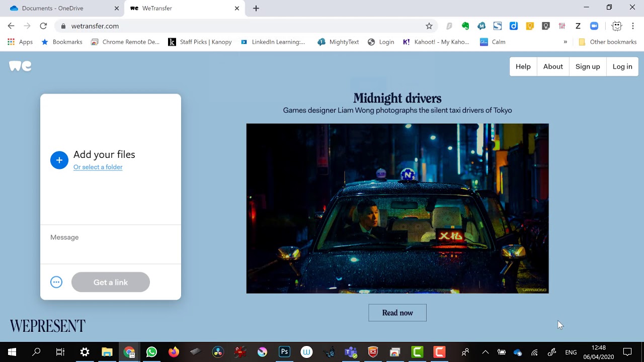
Task: Open the Windows Start menu
Action: pos(12,352)
